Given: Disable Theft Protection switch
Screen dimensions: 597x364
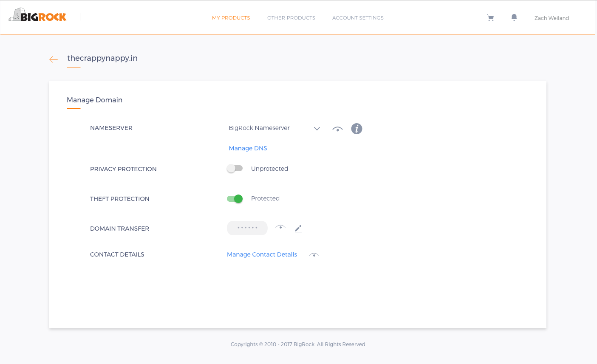Looking at the screenshot, I should point(235,198).
